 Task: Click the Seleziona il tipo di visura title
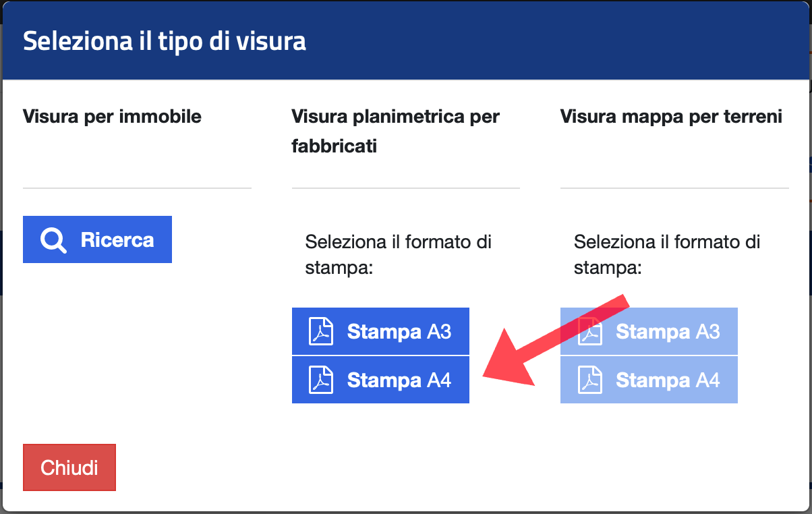165,40
